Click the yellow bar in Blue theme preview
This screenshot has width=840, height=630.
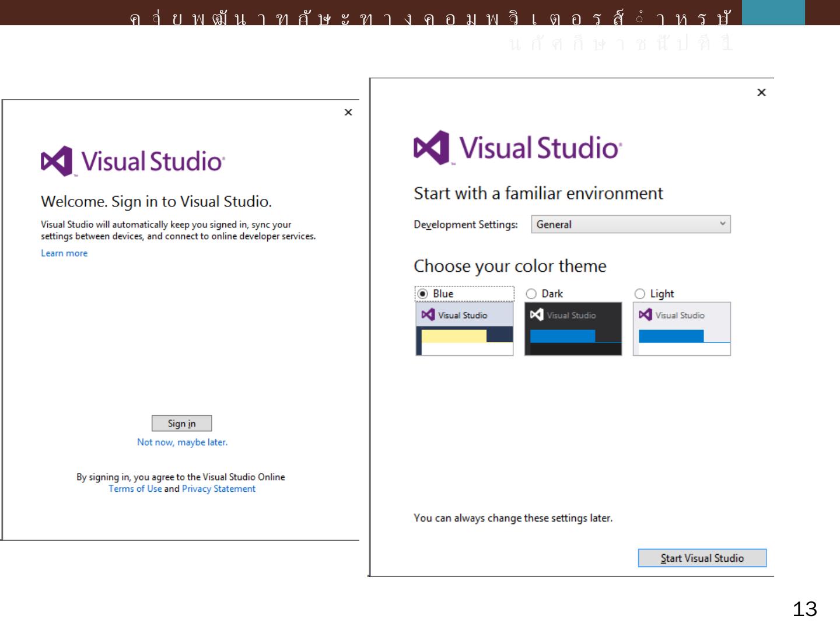(453, 336)
